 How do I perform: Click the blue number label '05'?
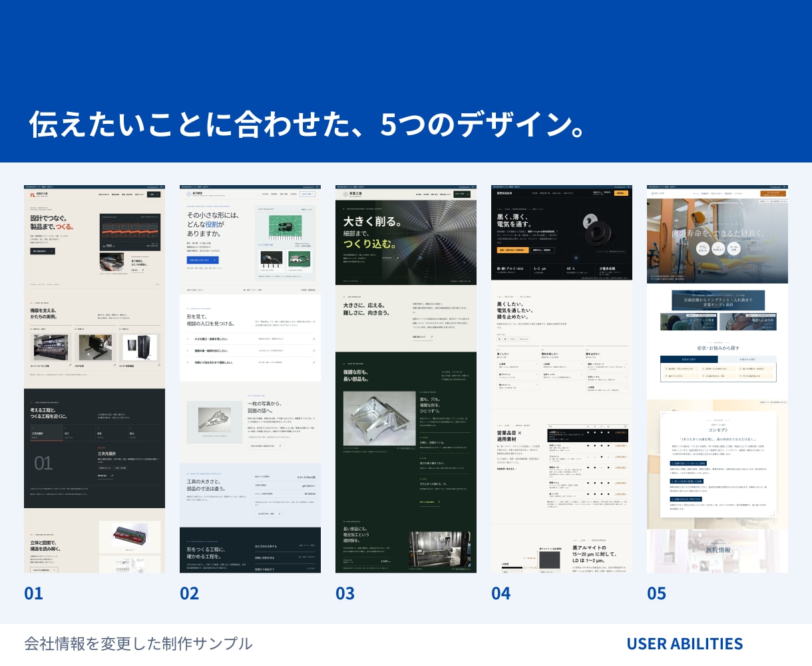[x=656, y=593]
